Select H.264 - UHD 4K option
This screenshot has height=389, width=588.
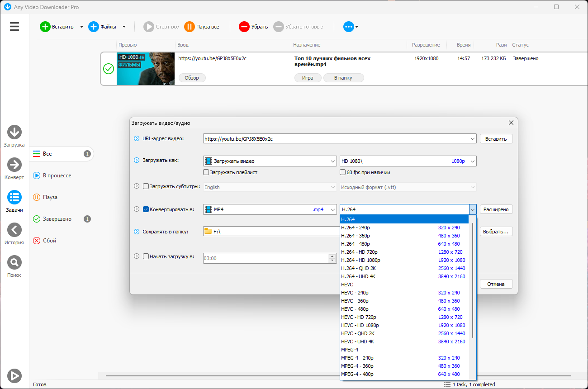(404, 276)
